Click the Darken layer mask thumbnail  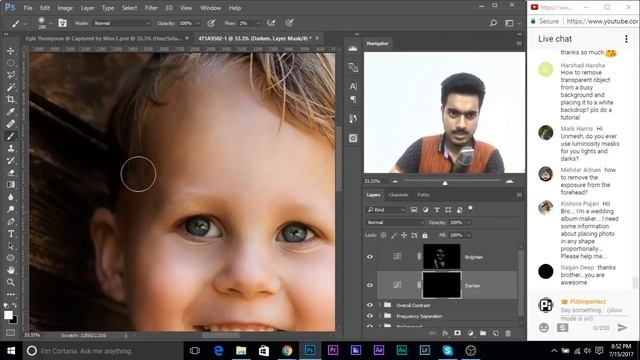[x=442, y=285]
